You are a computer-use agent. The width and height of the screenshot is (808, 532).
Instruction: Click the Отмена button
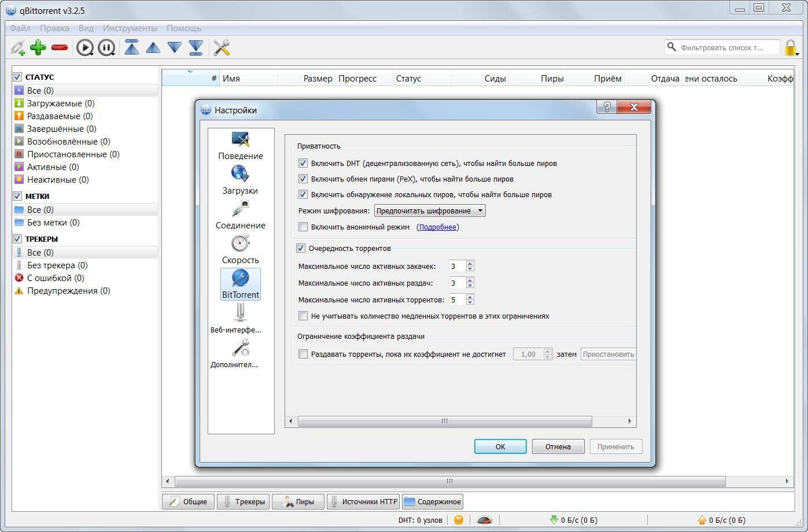tap(558, 446)
